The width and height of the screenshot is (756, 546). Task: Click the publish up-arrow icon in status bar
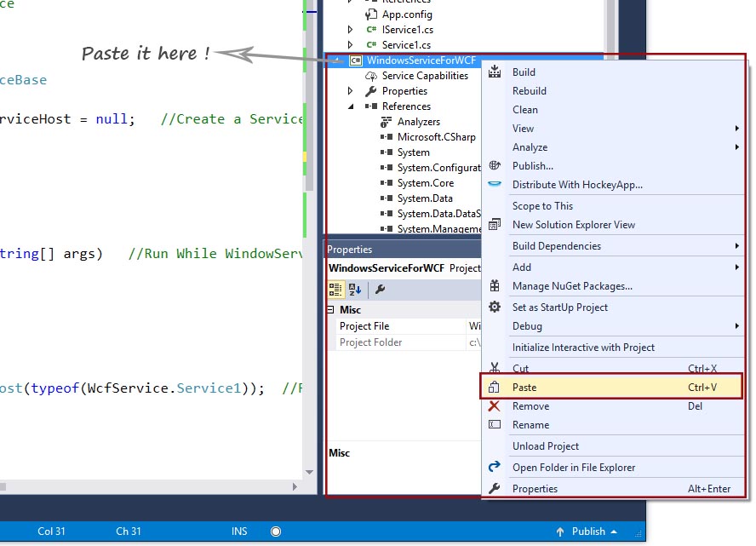click(560, 532)
